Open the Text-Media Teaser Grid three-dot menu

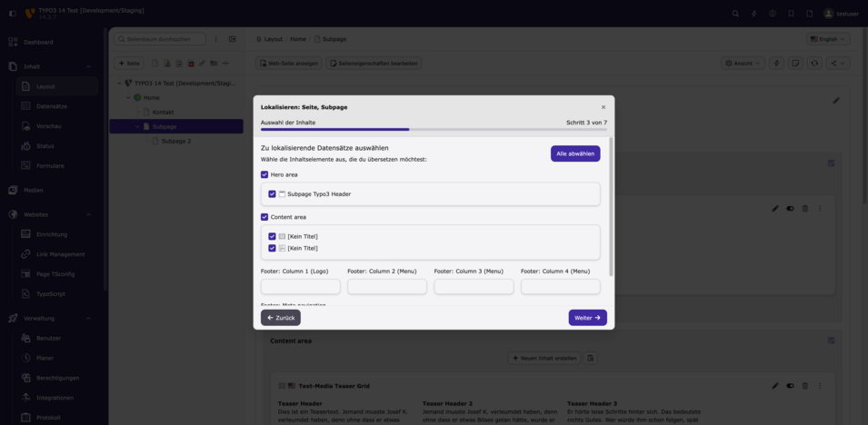pyautogui.click(x=820, y=386)
